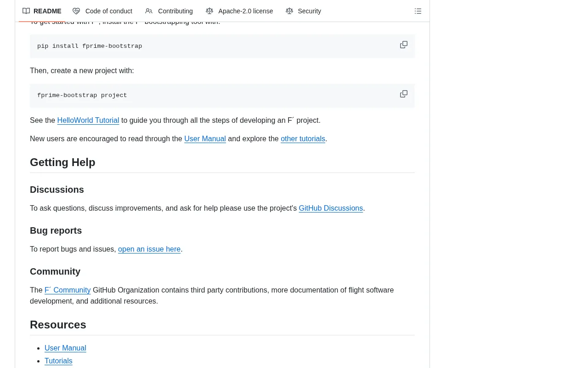The width and height of the screenshot is (588, 368).
Task: Switch to the README tab
Action: [x=42, y=11]
